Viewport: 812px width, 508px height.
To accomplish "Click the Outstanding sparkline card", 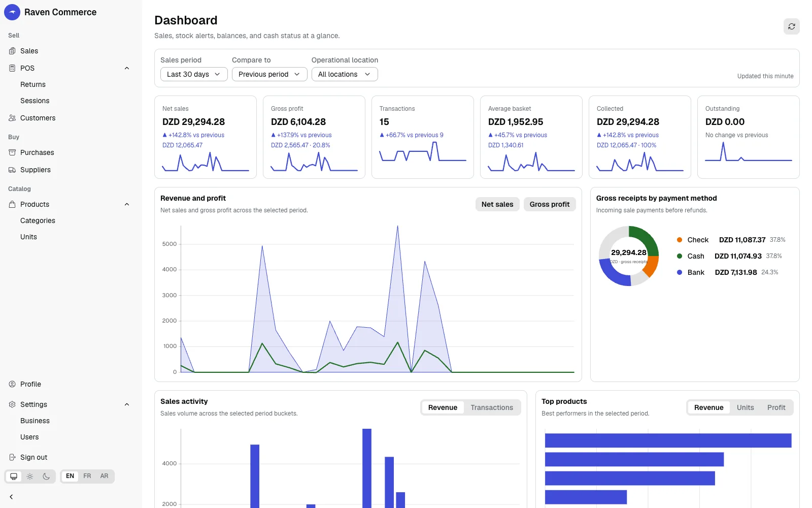I will coord(749,137).
